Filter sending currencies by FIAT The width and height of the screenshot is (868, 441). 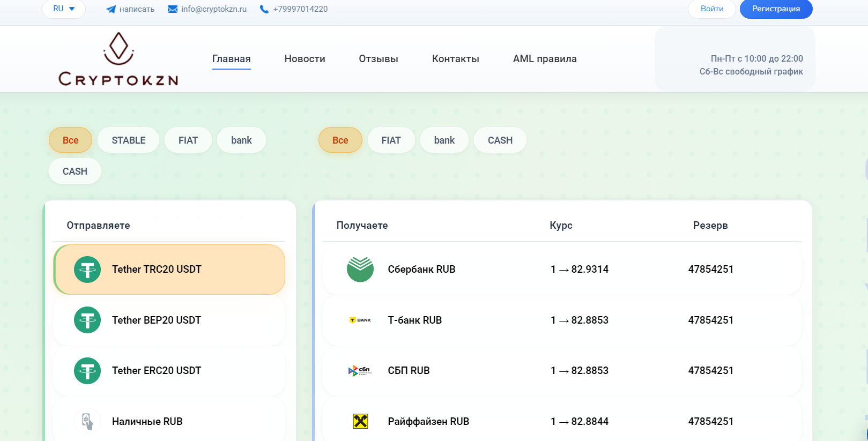point(188,140)
